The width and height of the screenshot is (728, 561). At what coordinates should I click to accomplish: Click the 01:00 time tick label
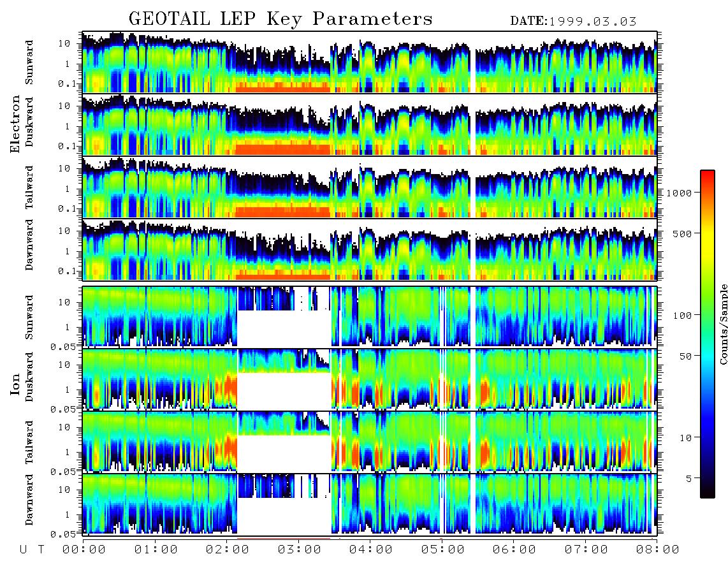tap(156, 550)
